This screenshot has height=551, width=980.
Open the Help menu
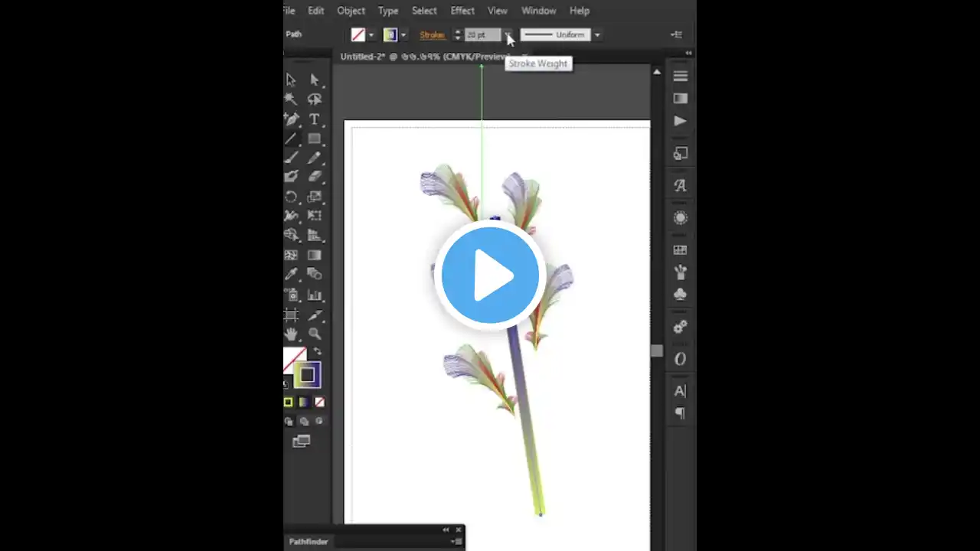(580, 11)
